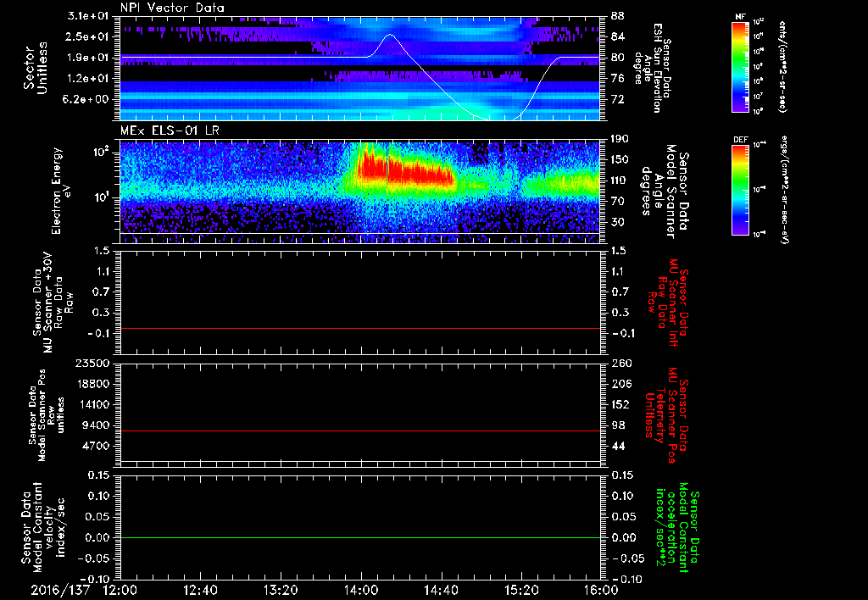Viewport: 868px width, 600px height.
Task: Click the "12:00" time axis label
Action: coord(120,590)
